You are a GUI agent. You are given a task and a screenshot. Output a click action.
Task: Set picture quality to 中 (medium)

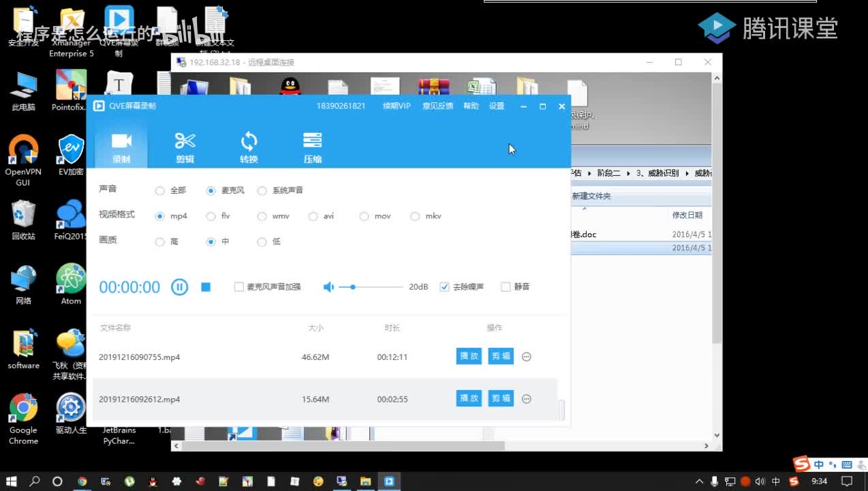click(211, 242)
